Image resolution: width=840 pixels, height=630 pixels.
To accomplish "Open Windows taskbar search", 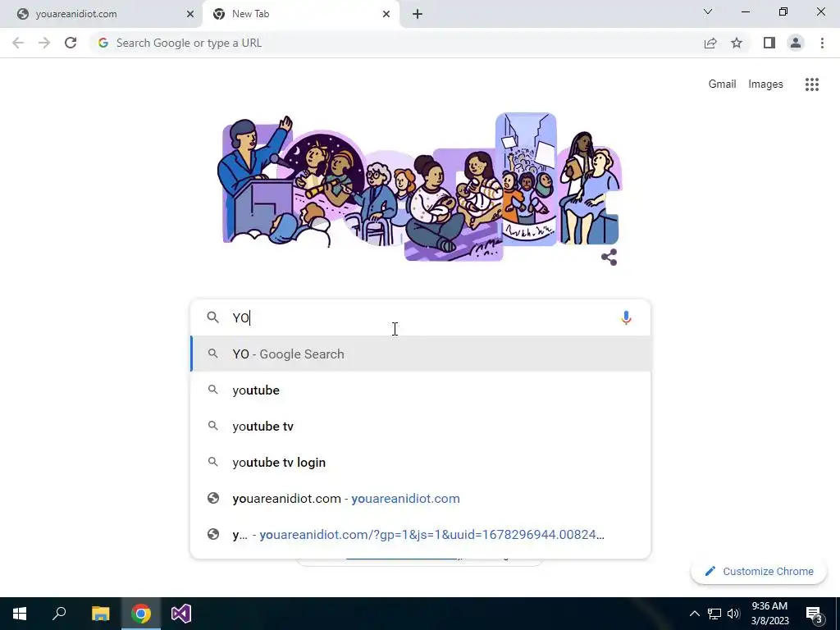I will pyautogui.click(x=59, y=614).
